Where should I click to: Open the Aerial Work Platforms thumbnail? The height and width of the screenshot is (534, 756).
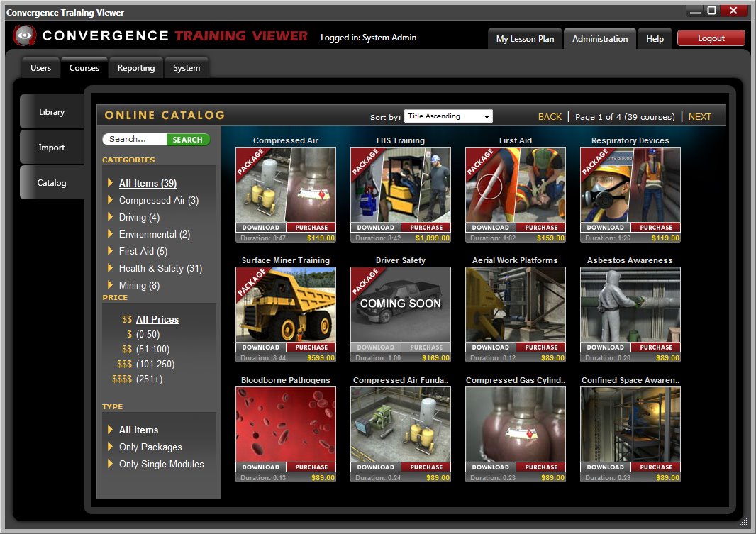pyautogui.click(x=515, y=305)
